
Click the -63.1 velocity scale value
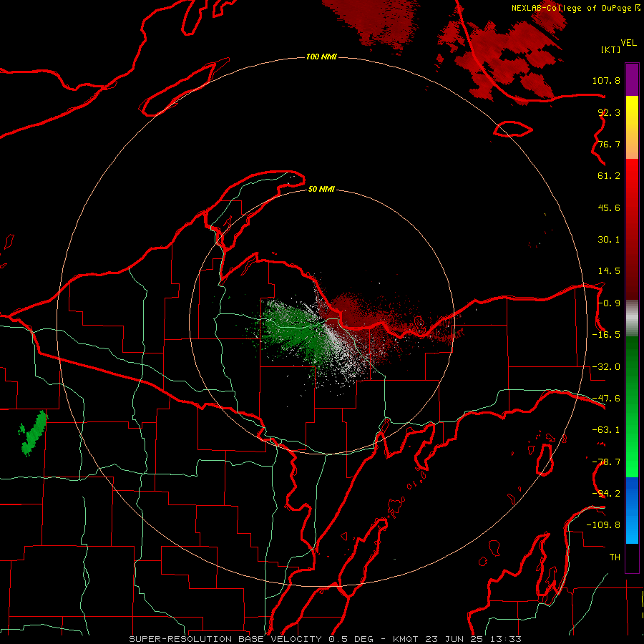click(x=606, y=430)
